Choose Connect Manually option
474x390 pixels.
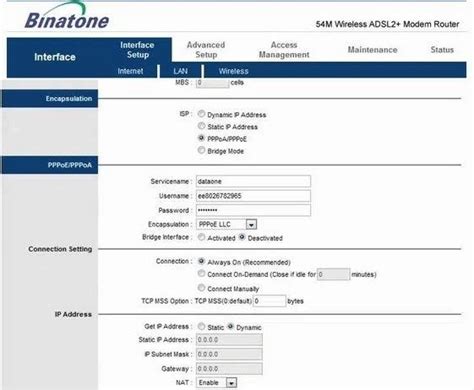201,288
